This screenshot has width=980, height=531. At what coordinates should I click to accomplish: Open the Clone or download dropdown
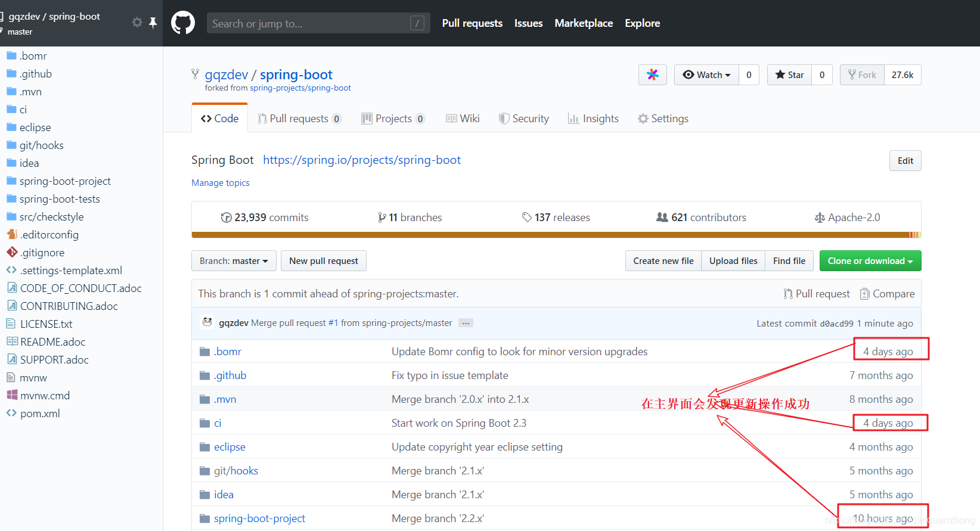tap(870, 261)
